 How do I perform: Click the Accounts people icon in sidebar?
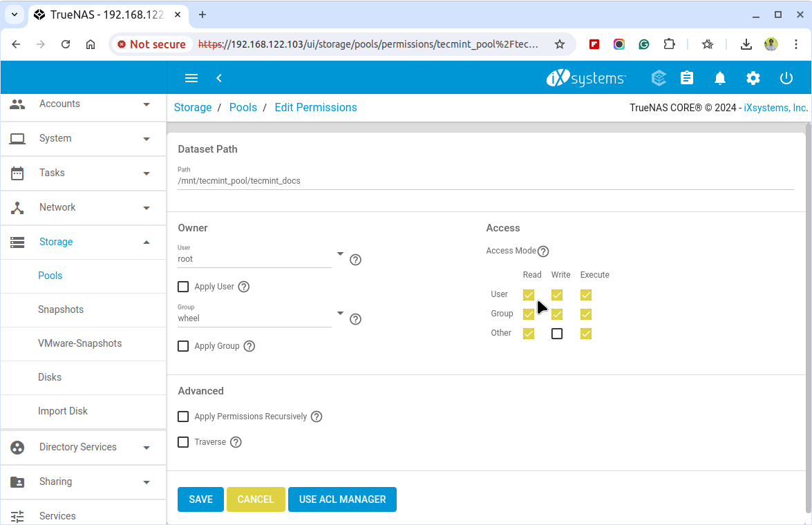pyautogui.click(x=17, y=104)
